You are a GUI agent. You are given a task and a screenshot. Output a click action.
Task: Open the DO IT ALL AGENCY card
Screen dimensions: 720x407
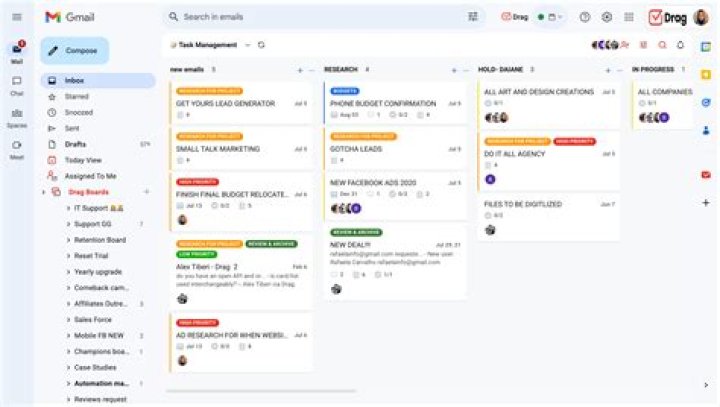point(549,161)
